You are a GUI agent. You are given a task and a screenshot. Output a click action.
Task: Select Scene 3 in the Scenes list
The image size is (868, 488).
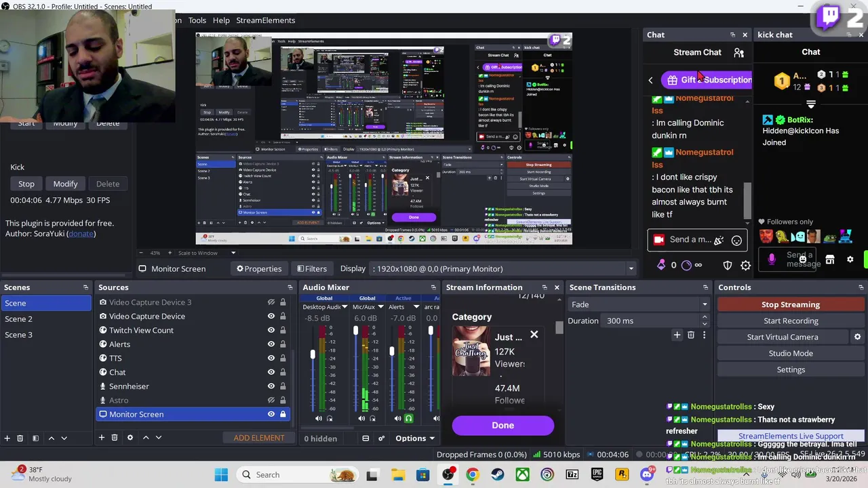(x=46, y=335)
